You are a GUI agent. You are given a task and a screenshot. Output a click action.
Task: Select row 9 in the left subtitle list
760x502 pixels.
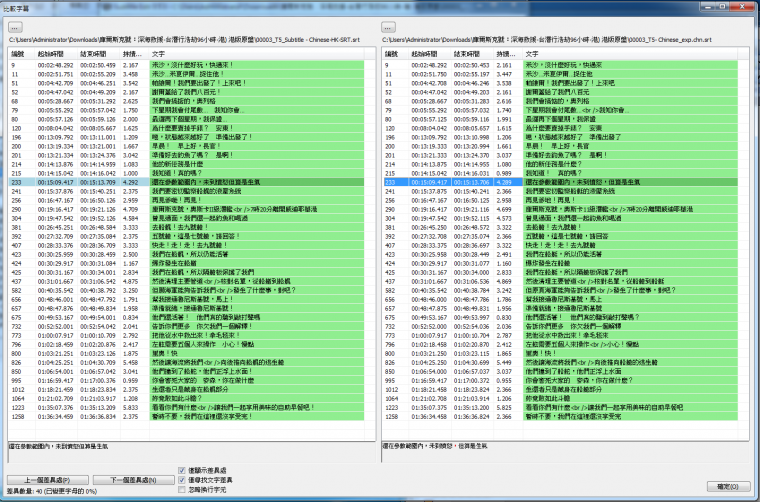pyautogui.click(x=186, y=65)
